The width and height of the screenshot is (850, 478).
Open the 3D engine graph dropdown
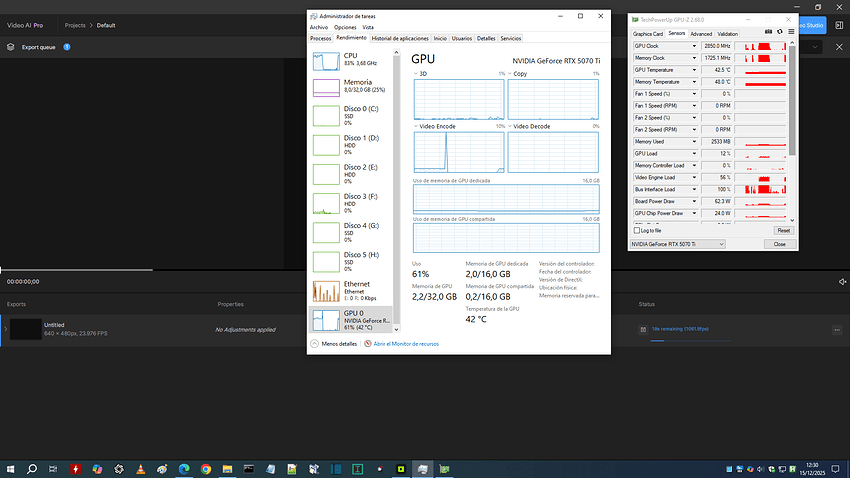coord(415,74)
